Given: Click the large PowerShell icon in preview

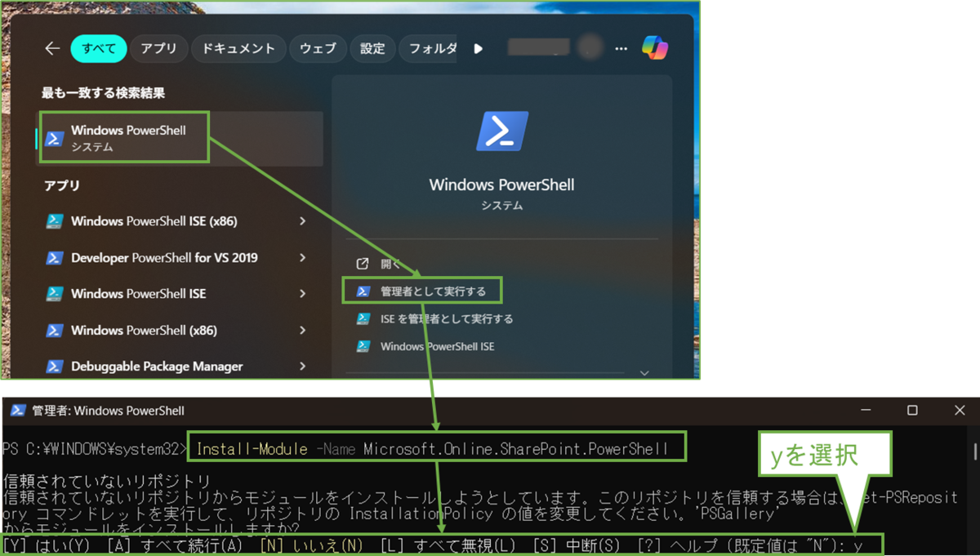Looking at the screenshot, I should click(501, 131).
